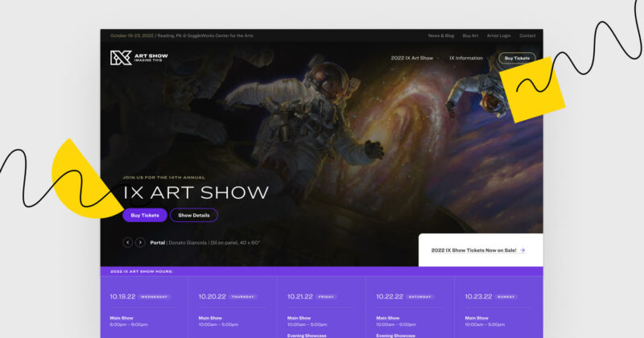Click the IX ART SHOW hero heading
The height and width of the screenshot is (338, 644).
coord(196,192)
